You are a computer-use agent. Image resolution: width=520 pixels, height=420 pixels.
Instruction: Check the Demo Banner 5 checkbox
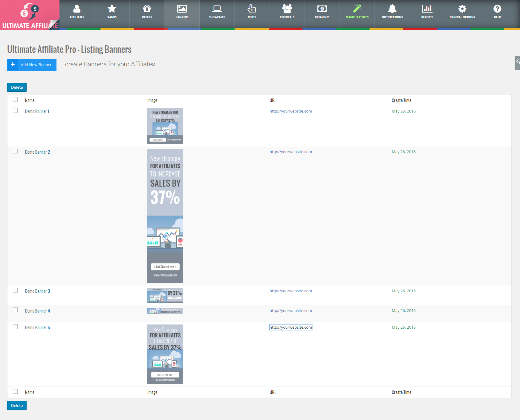tap(15, 327)
